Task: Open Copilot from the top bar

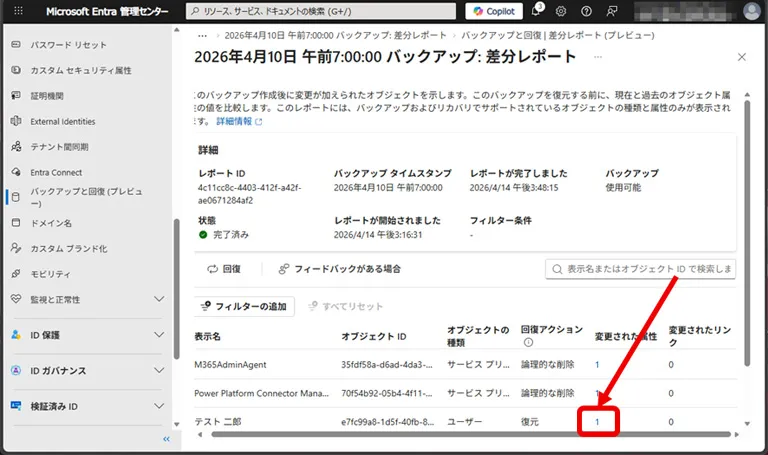Action: click(x=494, y=11)
